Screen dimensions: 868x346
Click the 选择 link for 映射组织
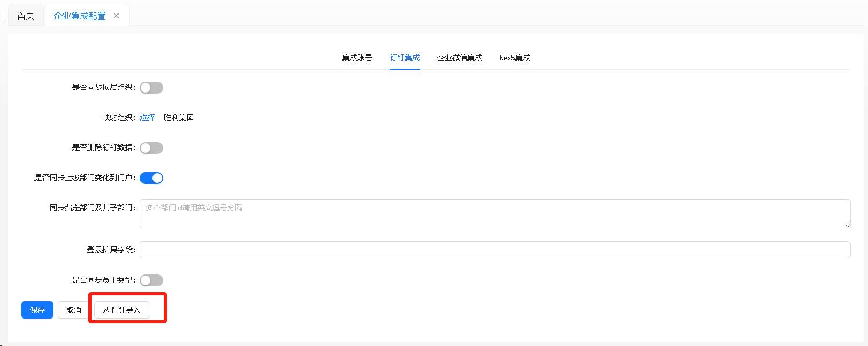(148, 117)
